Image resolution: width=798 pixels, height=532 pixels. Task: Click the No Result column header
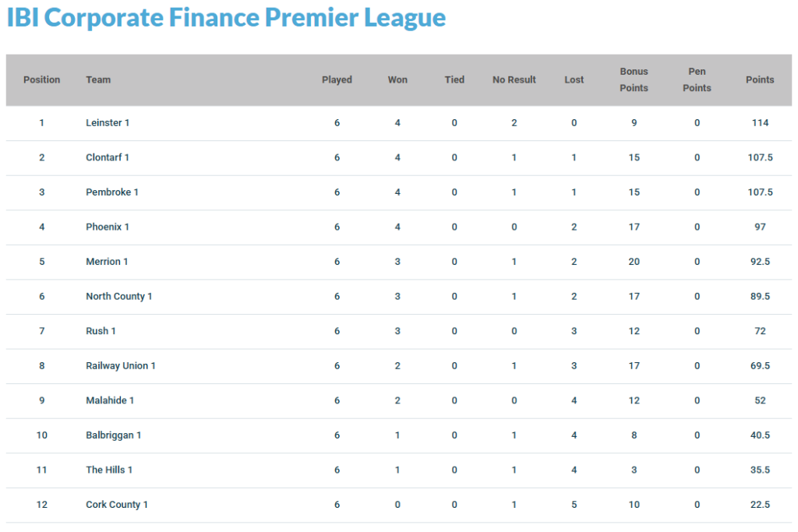(x=514, y=80)
